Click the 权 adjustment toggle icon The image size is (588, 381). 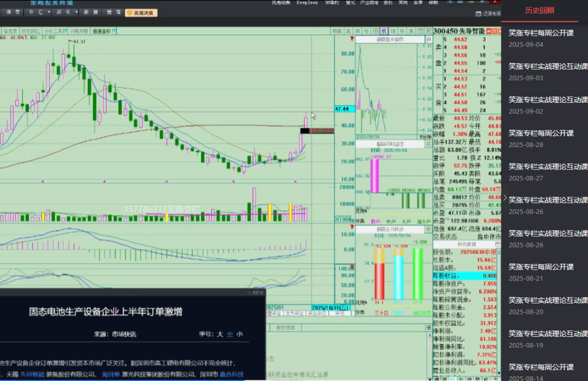pyautogui.click(x=384, y=31)
